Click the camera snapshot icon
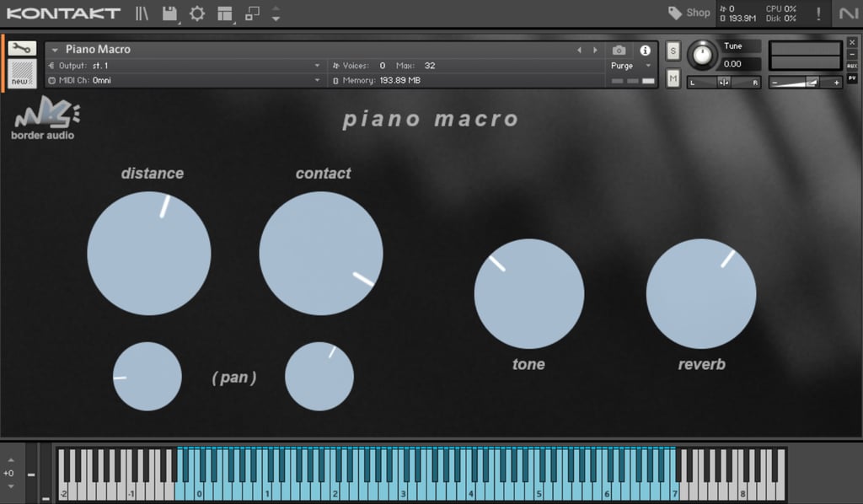Viewport: 863px width, 504px height. click(x=619, y=50)
